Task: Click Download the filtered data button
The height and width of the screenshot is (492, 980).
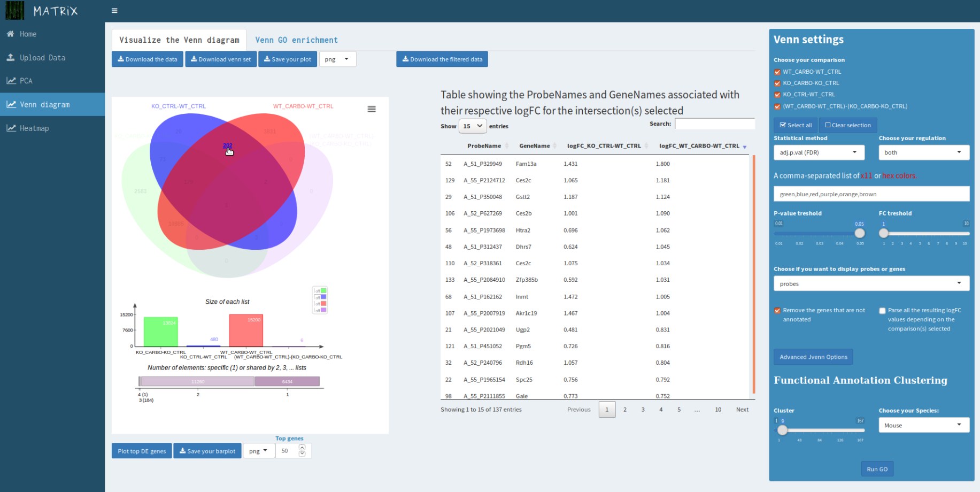Action: tap(442, 59)
